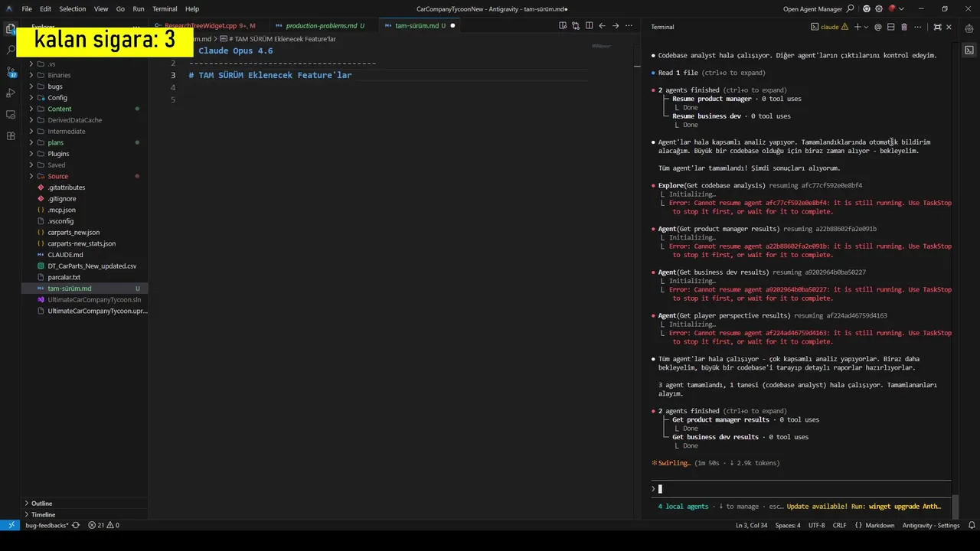The image size is (980, 551).
Task: Switch to tam-sürüm.md editor tab
Action: [417, 25]
